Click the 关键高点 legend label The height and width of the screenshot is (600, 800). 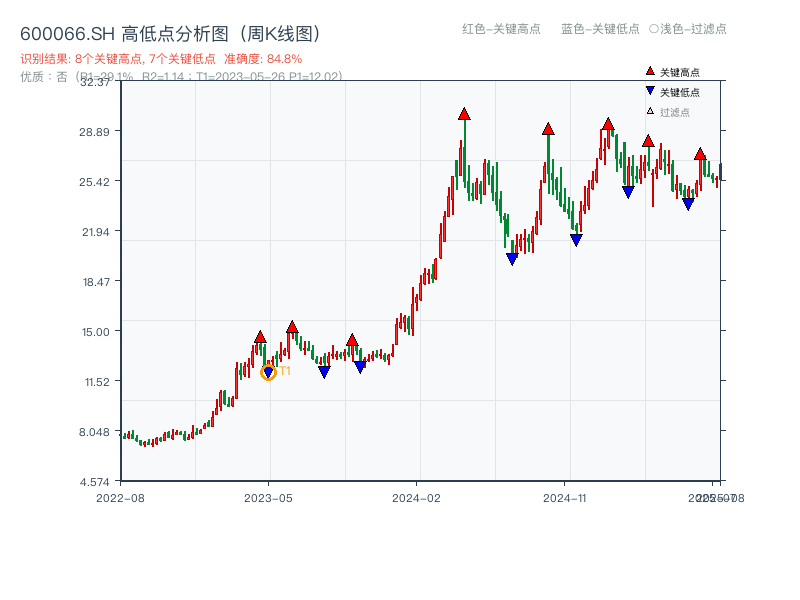(680, 72)
